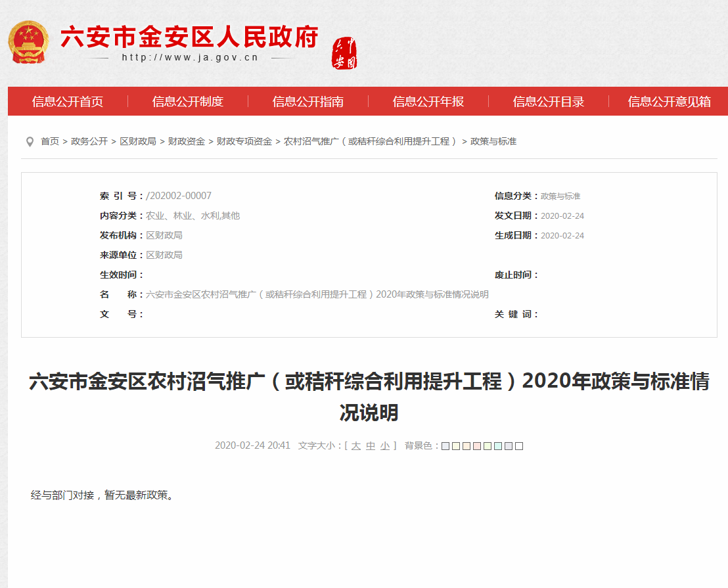Open the 信息公开首页 tab
The width and height of the screenshot is (728, 588).
[x=68, y=102]
